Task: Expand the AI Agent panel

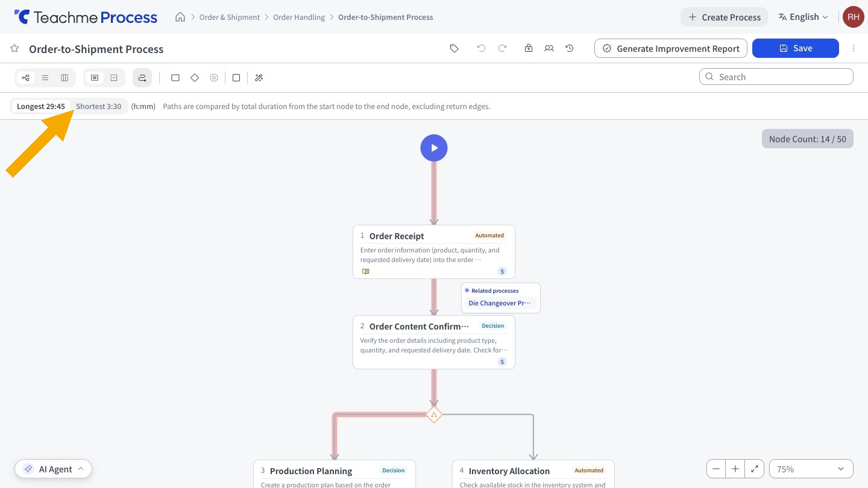Action: click(x=53, y=469)
